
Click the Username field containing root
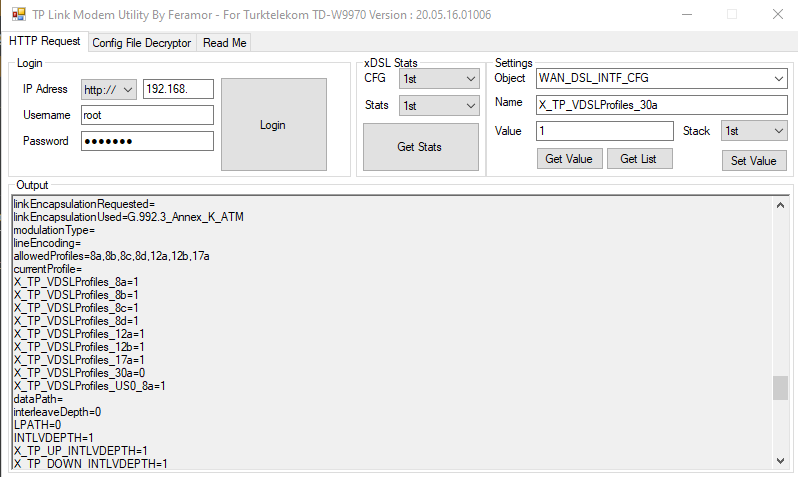(x=147, y=115)
